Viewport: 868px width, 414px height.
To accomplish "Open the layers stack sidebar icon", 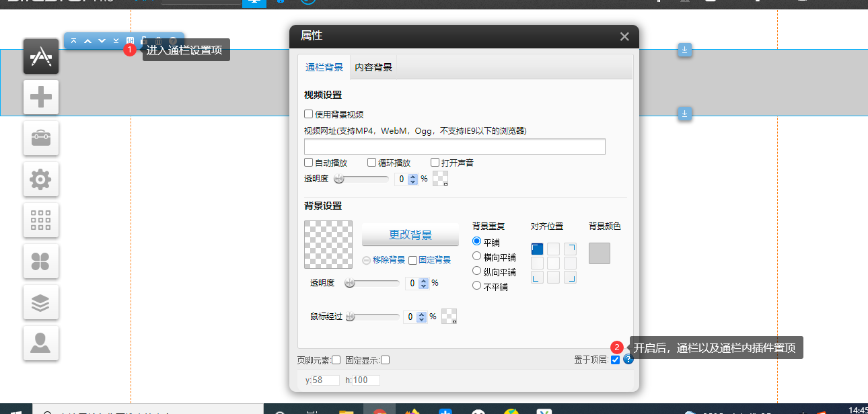I will (x=41, y=302).
